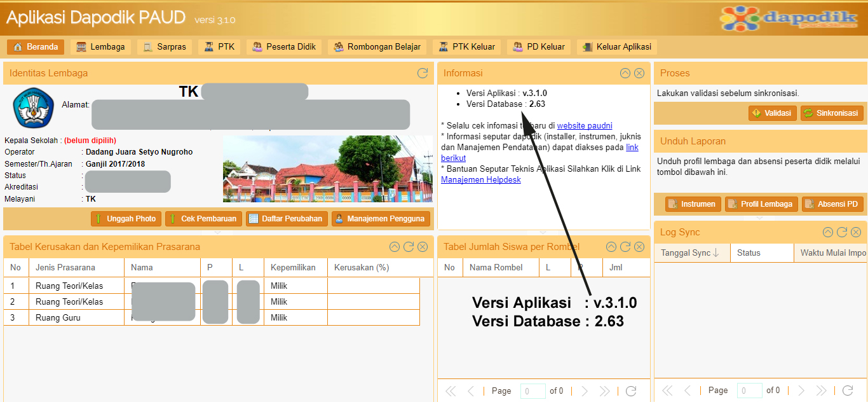Collapse Tabel Jumlah Siswa per Rombel
Image resolution: width=868 pixels, height=402 pixels.
tap(611, 247)
